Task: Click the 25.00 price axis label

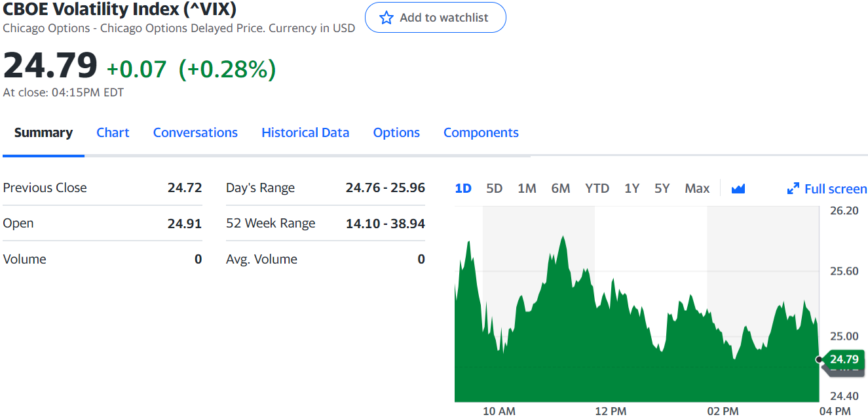Action: coord(844,336)
